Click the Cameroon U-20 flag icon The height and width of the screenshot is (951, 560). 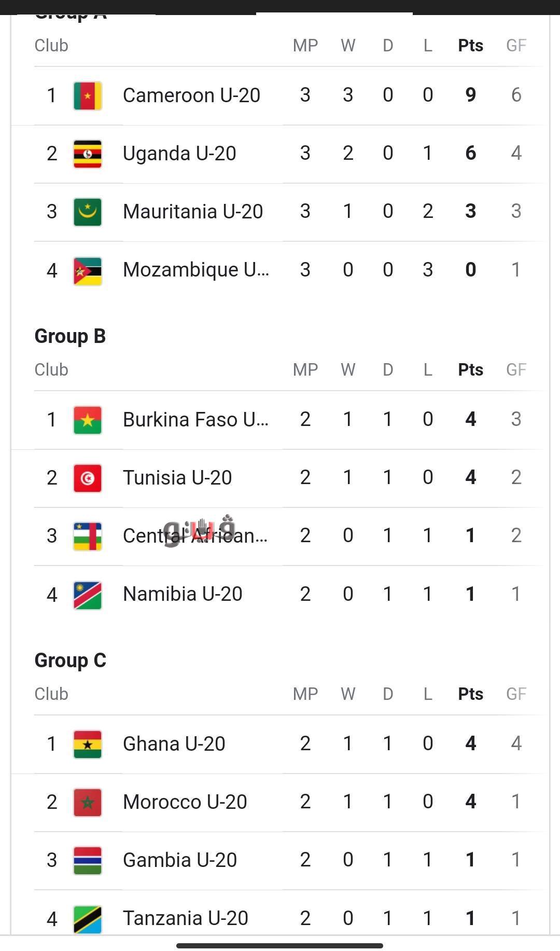(88, 96)
